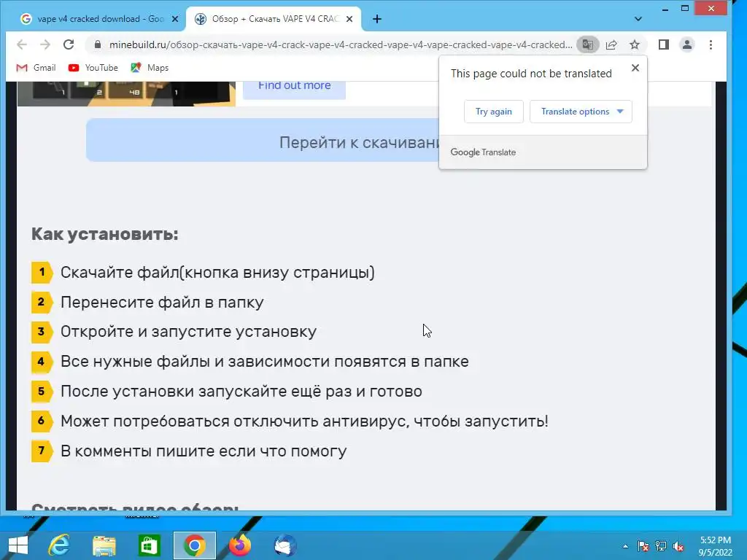Click the Action Center flag icon
This screenshot has width=747, height=560.
tap(643, 546)
